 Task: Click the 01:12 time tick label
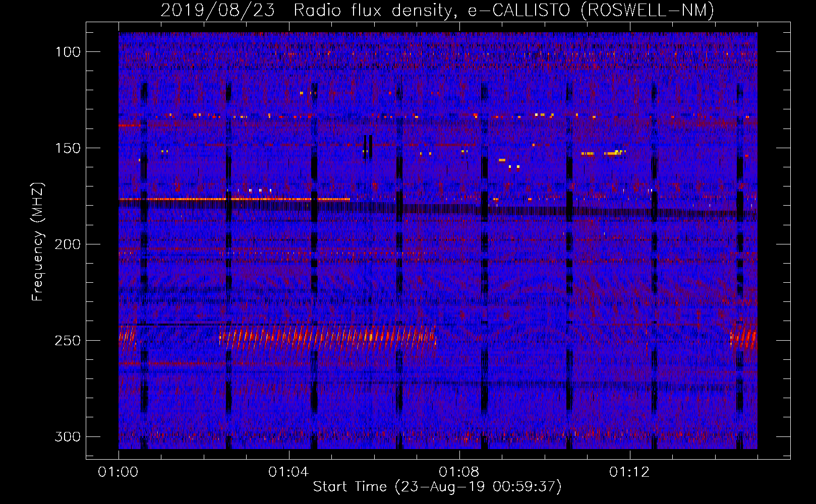pos(629,472)
